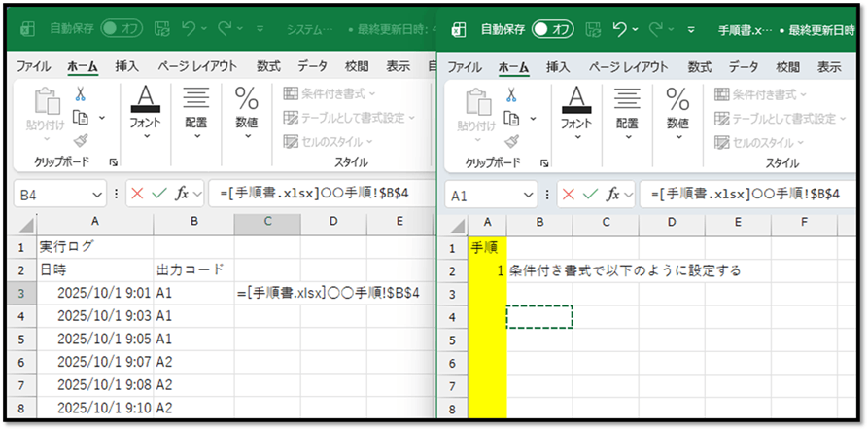Toggle 自動保存 switch in right window

pyautogui.click(x=552, y=29)
